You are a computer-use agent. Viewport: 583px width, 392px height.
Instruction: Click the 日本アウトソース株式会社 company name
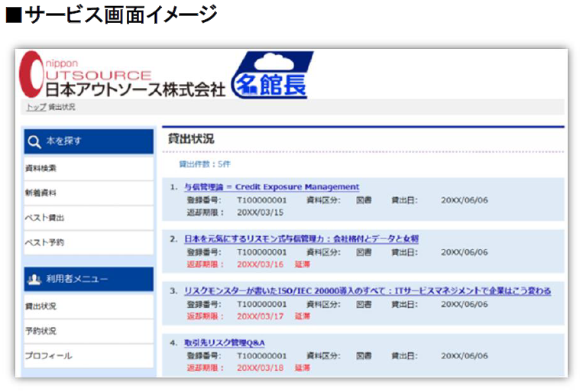pyautogui.click(x=135, y=90)
